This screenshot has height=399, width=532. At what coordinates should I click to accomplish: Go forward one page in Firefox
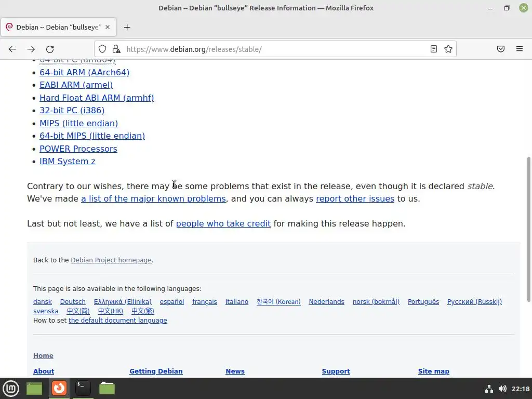tap(31, 49)
